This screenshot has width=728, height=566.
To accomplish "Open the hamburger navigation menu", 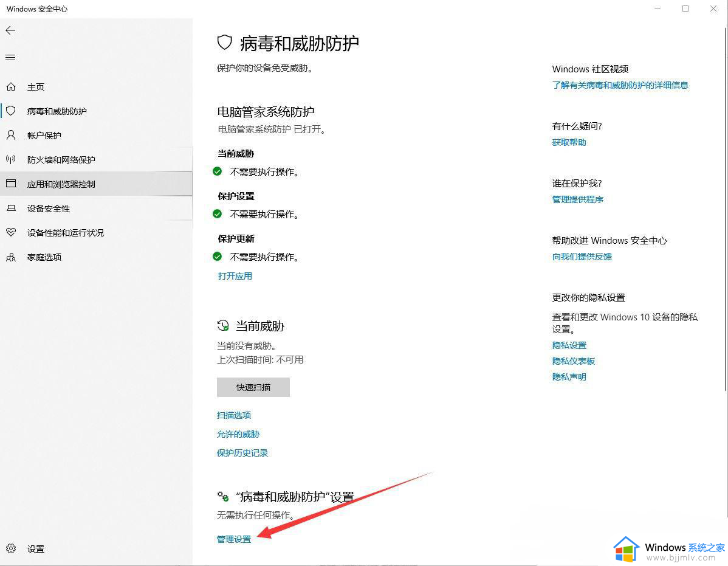I will (10, 58).
